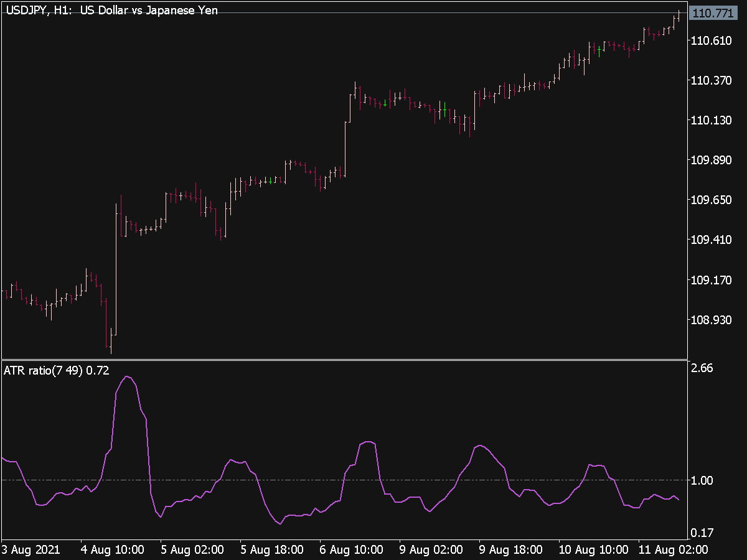Click the 11 Aug 02:00 time label
The width and height of the screenshot is (747, 560).
(672, 550)
